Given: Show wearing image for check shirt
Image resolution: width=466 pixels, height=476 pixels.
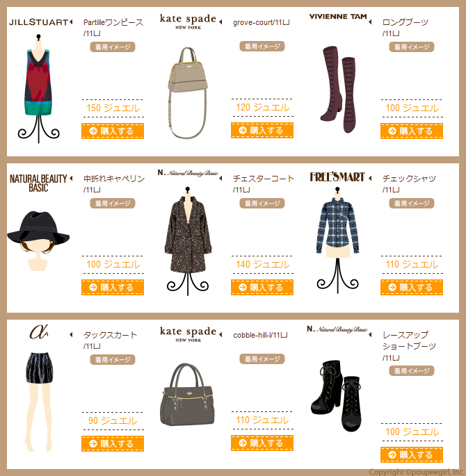Looking at the screenshot, I should point(412,204).
